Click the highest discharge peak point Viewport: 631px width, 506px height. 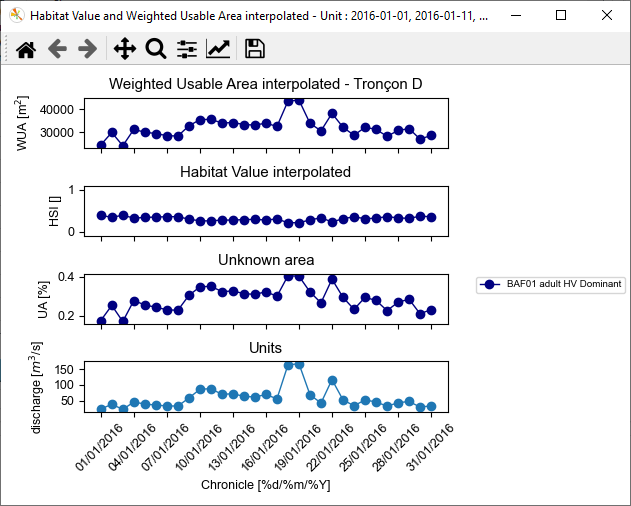click(299, 365)
